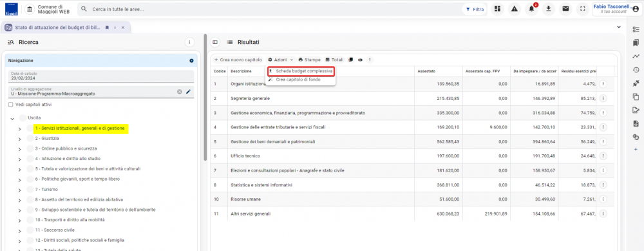Expand 1 - Servizi istituzionali tree node
This screenshot has width=644, height=251.
coord(19,129)
